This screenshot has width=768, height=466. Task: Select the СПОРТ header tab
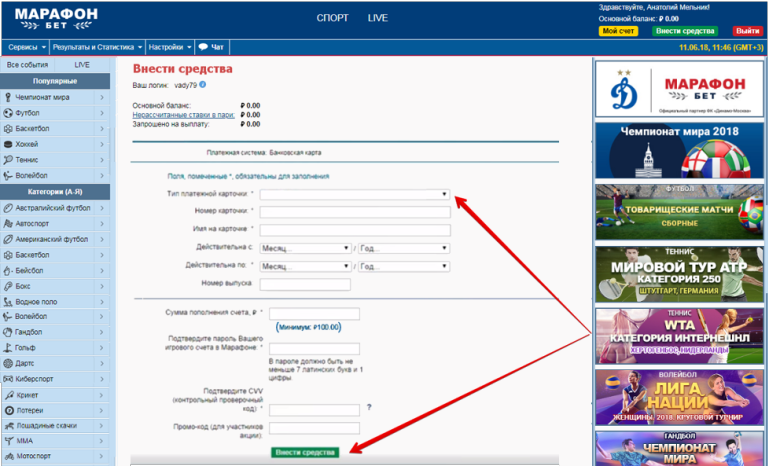click(333, 18)
